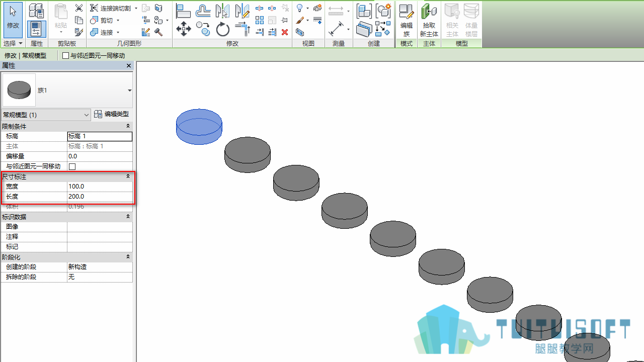
Task: Click the 宽度 value field 100.0
Action: pyautogui.click(x=100, y=187)
